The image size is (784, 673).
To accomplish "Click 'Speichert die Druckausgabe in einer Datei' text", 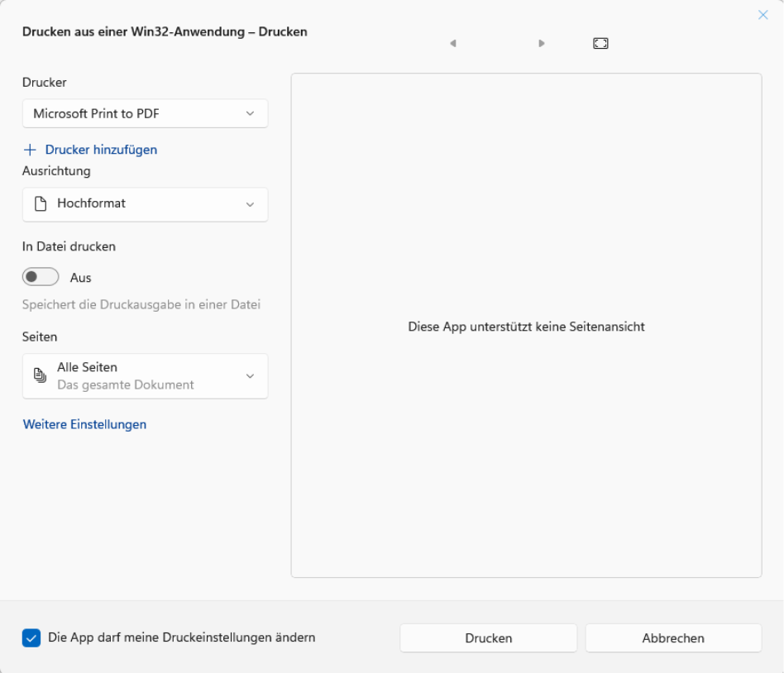I will point(141,304).
